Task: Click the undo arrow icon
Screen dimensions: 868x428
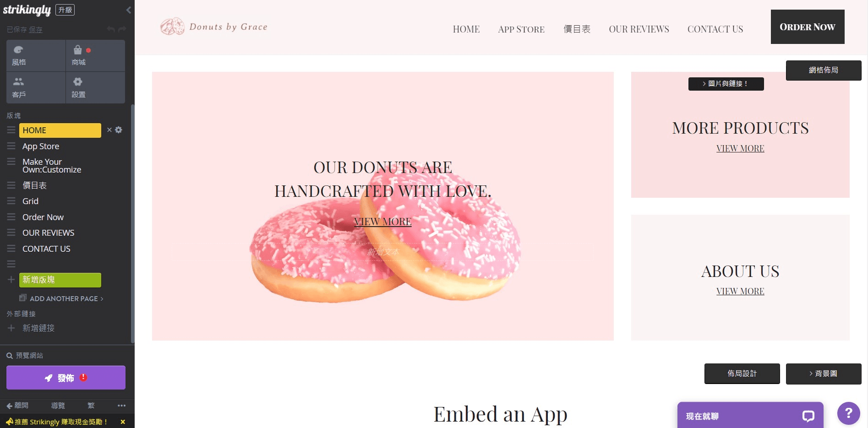Action: click(x=111, y=29)
